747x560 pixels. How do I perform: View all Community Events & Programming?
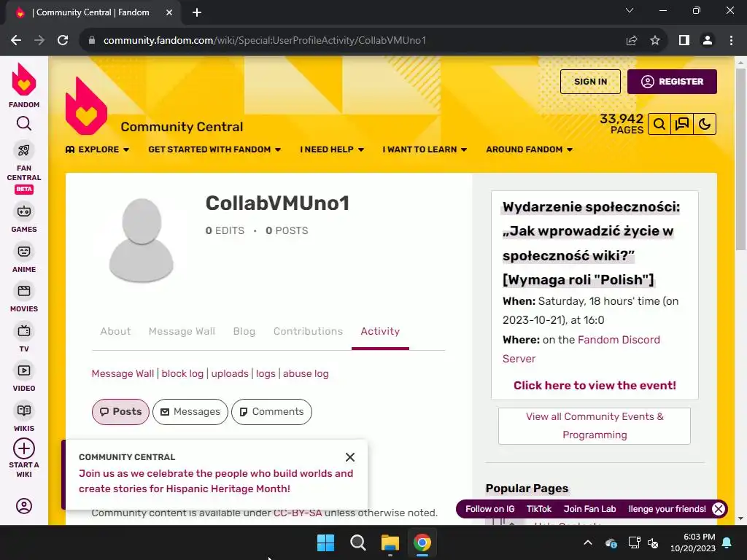(x=595, y=426)
